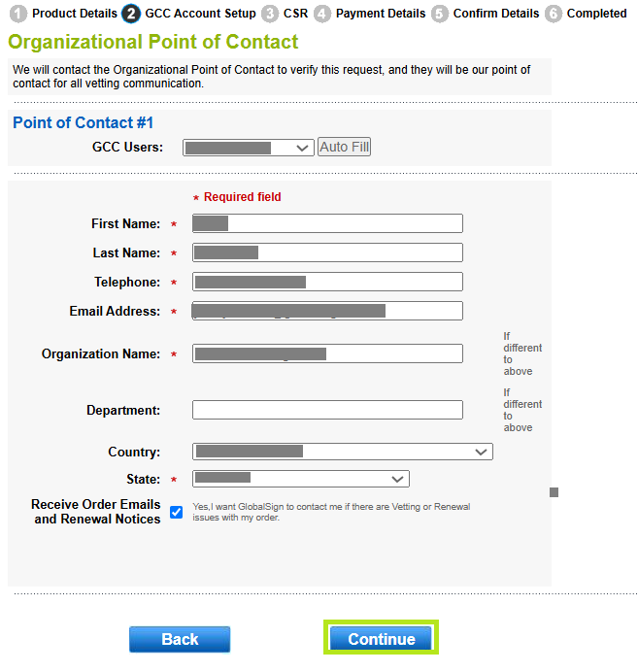Screen dimensions: 638x672
Task: Select the Payment Details step label
Action: pyautogui.click(x=381, y=14)
